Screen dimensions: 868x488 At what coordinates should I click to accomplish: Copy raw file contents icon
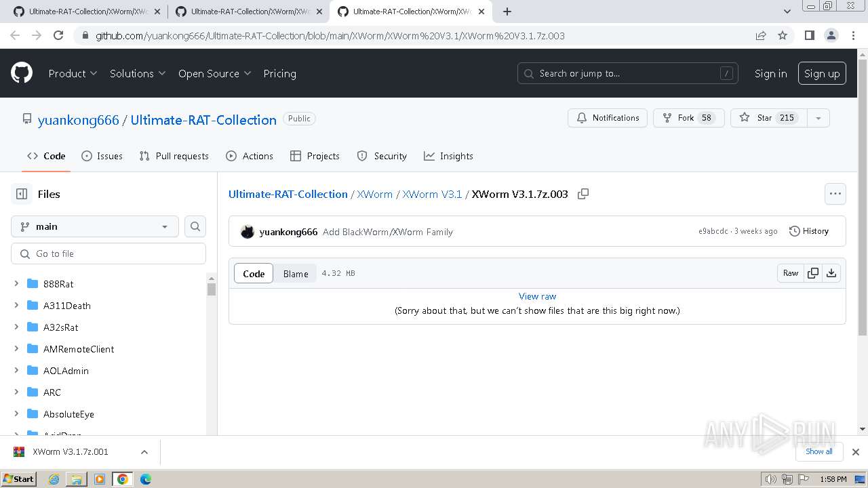point(812,273)
